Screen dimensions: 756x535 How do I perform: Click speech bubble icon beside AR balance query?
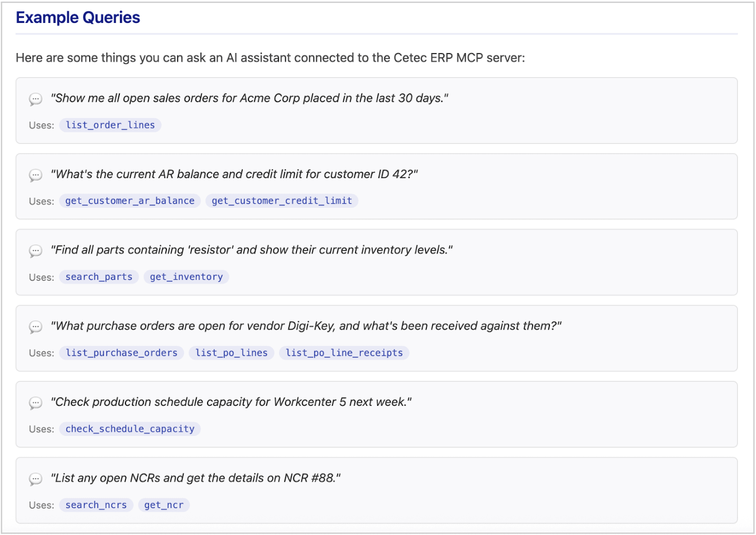[36, 175]
